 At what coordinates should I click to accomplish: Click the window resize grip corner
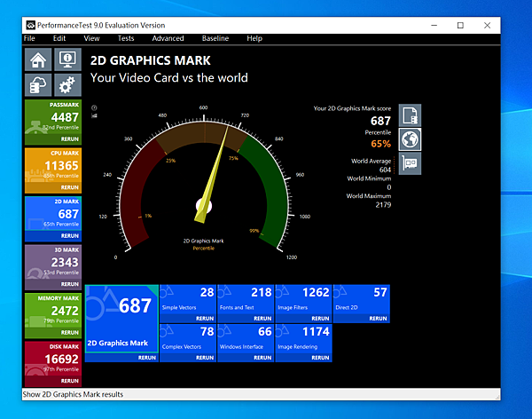[x=497, y=397]
